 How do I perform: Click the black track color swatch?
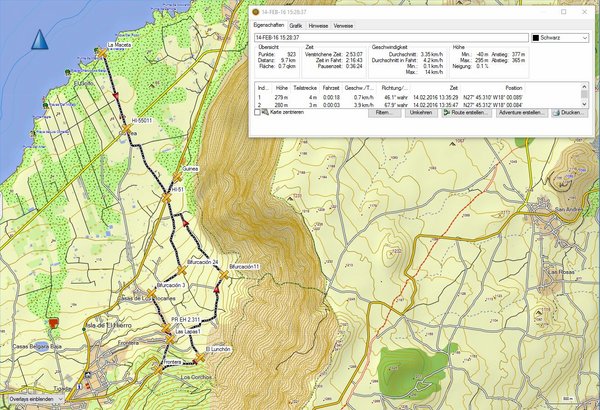(536, 38)
